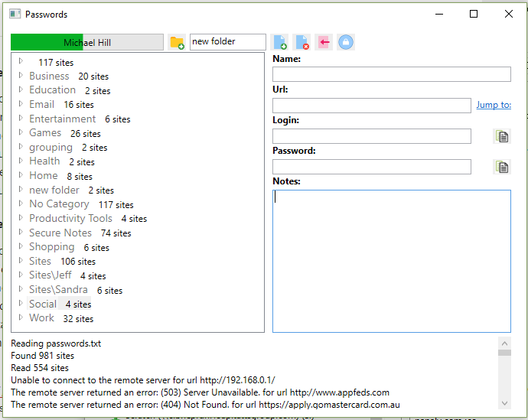Expand the Entertainment folder
528x420 pixels.
point(21,118)
